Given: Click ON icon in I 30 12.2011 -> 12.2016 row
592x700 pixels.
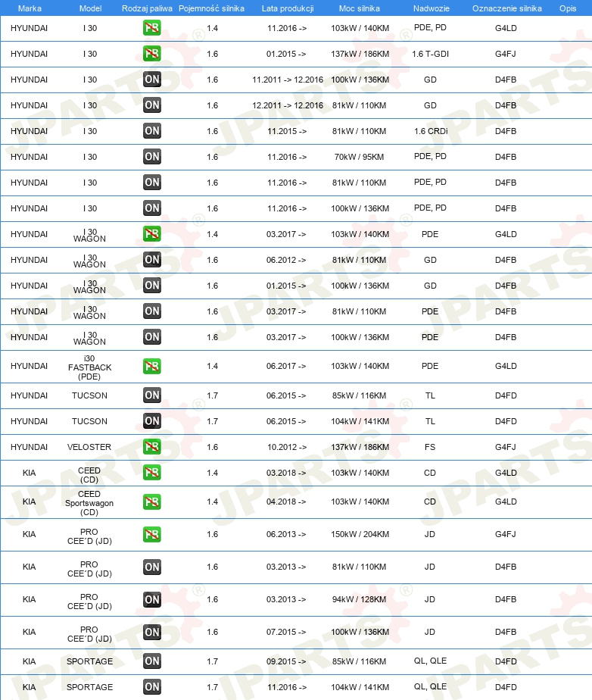Looking at the screenshot, I should tap(151, 105).
